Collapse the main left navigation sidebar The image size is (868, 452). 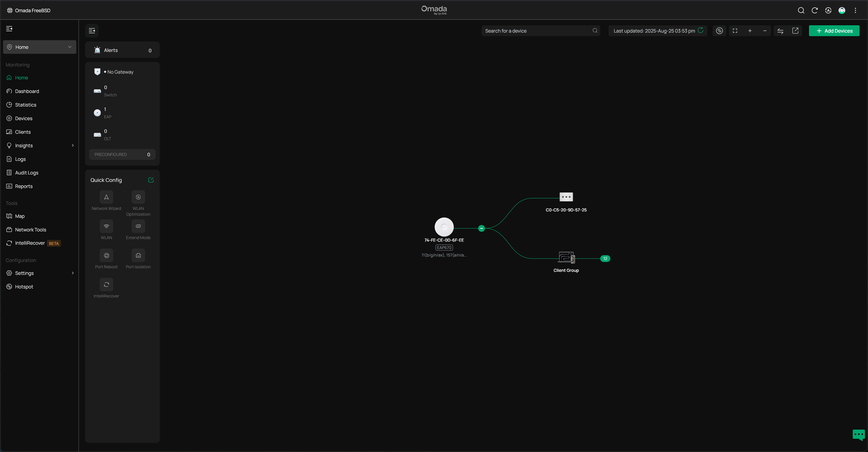pos(9,29)
